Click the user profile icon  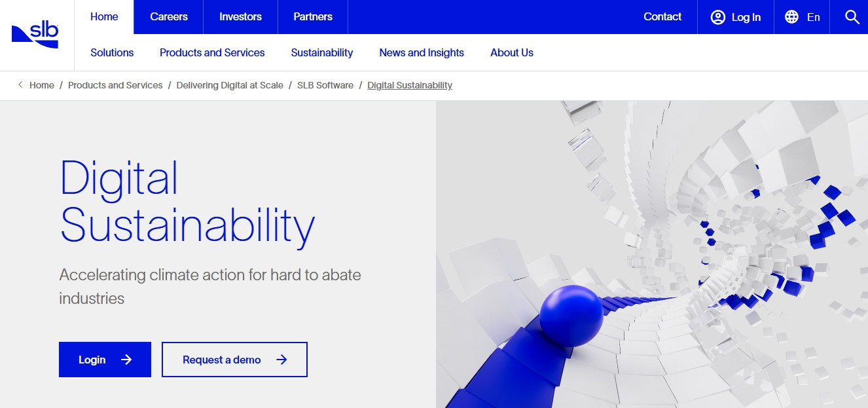click(718, 17)
